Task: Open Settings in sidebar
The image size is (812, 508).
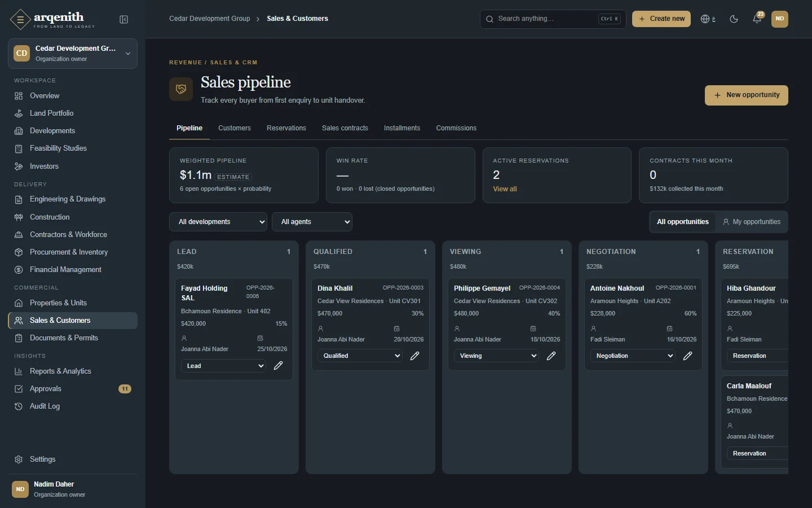Action: (x=73, y=459)
